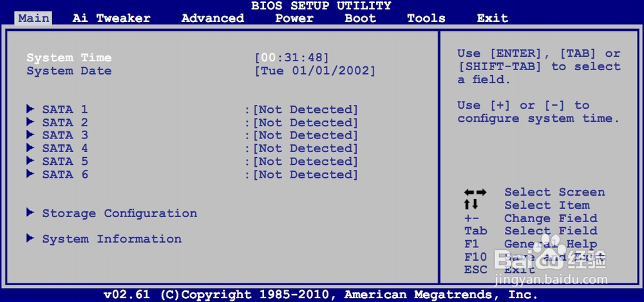Screen dimensions: 644x302
Task: Open the Tools tab
Action: click(426, 19)
